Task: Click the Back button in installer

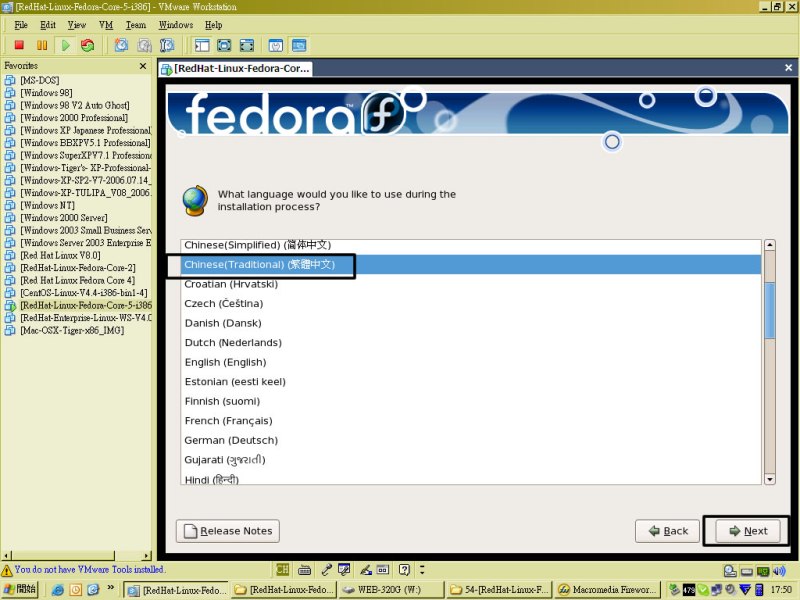Action: click(668, 531)
